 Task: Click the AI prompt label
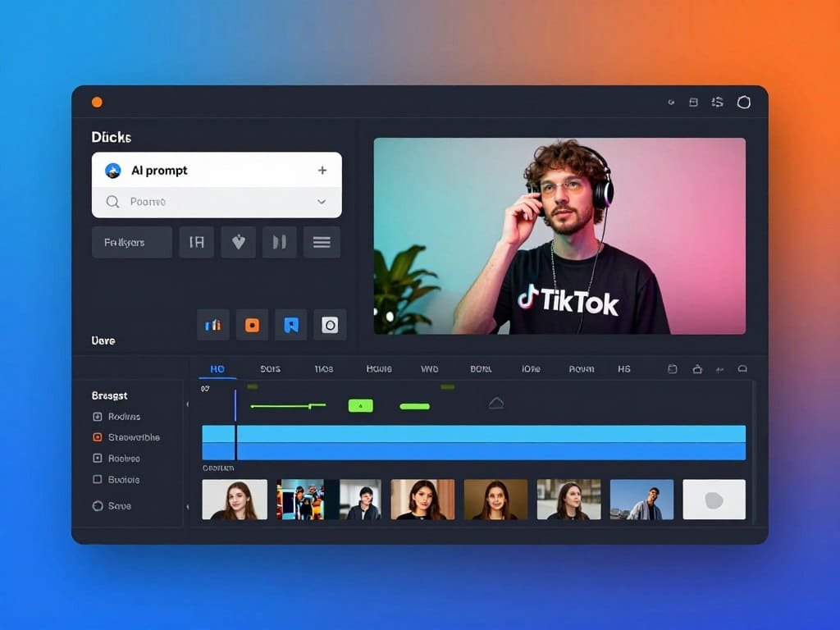(x=159, y=171)
